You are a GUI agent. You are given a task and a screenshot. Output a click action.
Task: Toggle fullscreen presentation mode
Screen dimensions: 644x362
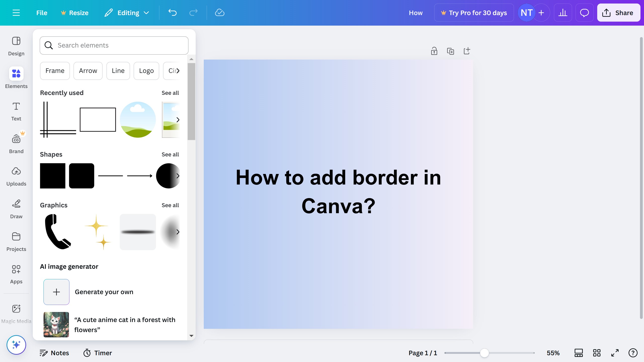tap(615, 353)
